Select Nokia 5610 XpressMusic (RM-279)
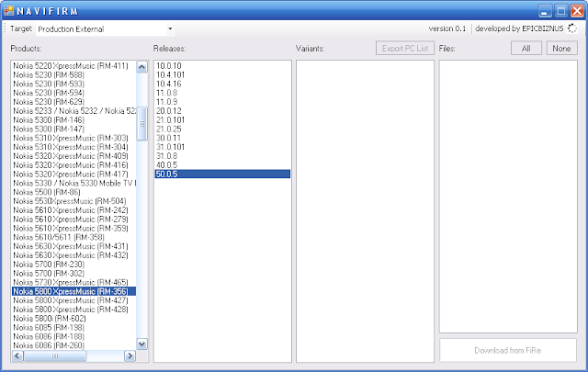588x372 pixels. pyautogui.click(x=73, y=219)
